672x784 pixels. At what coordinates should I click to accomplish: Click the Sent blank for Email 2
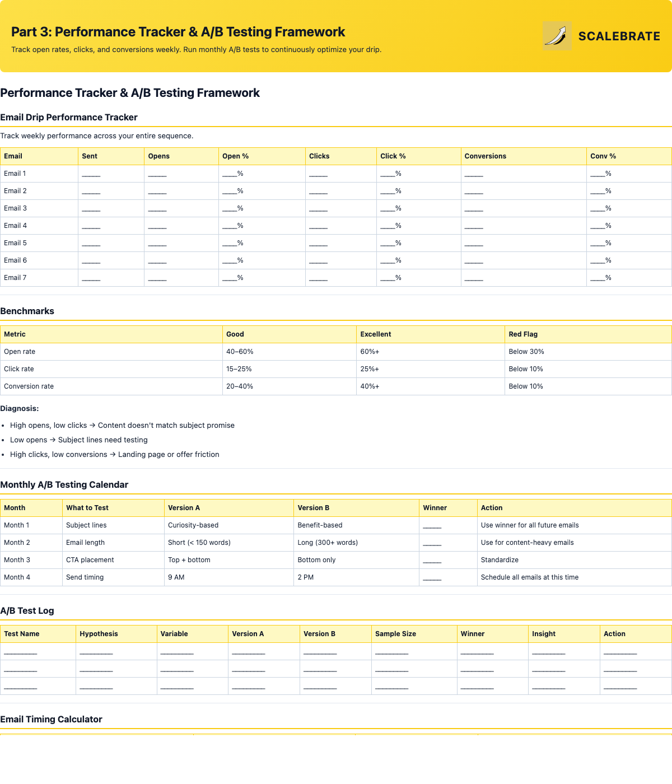[x=91, y=192]
